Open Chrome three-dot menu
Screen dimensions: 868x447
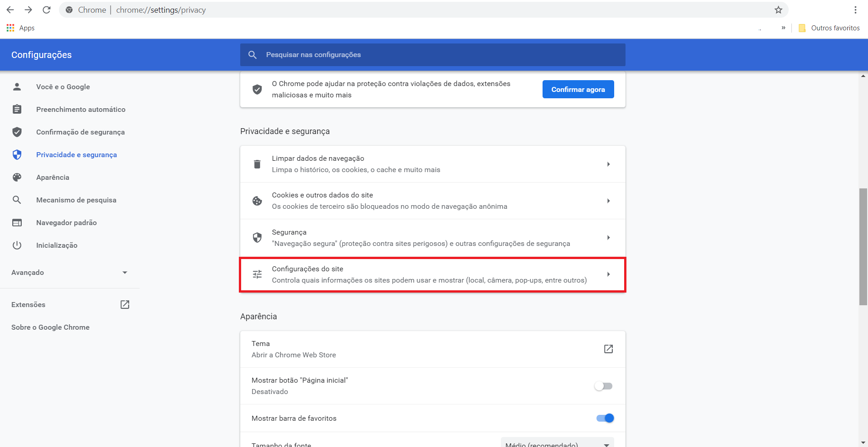855,10
